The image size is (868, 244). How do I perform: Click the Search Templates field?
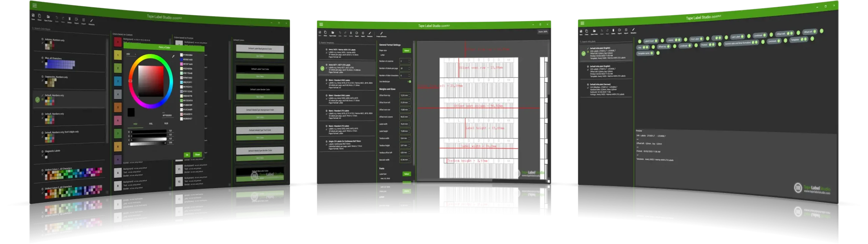coord(347,43)
